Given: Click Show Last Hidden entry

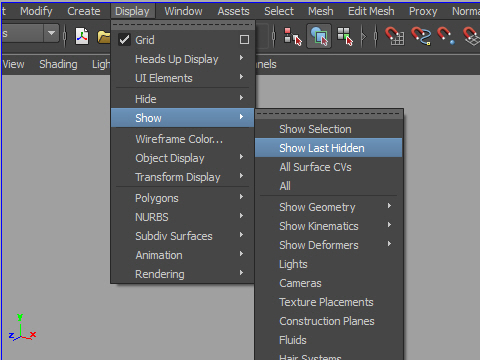Looking at the screenshot, I should pyautogui.click(x=329, y=148).
